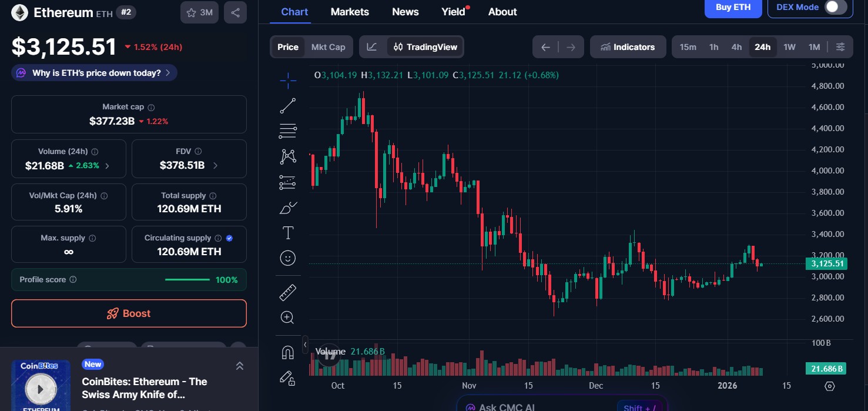This screenshot has height=411, width=868.
Task: Select the ruler measure tool
Action: [288, 292]
